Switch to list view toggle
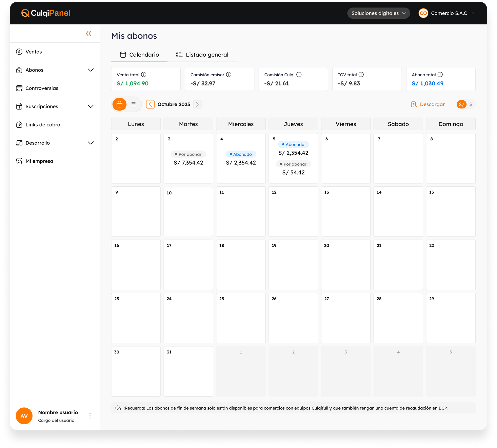497x448 pixels. click(x=133, y=104)
